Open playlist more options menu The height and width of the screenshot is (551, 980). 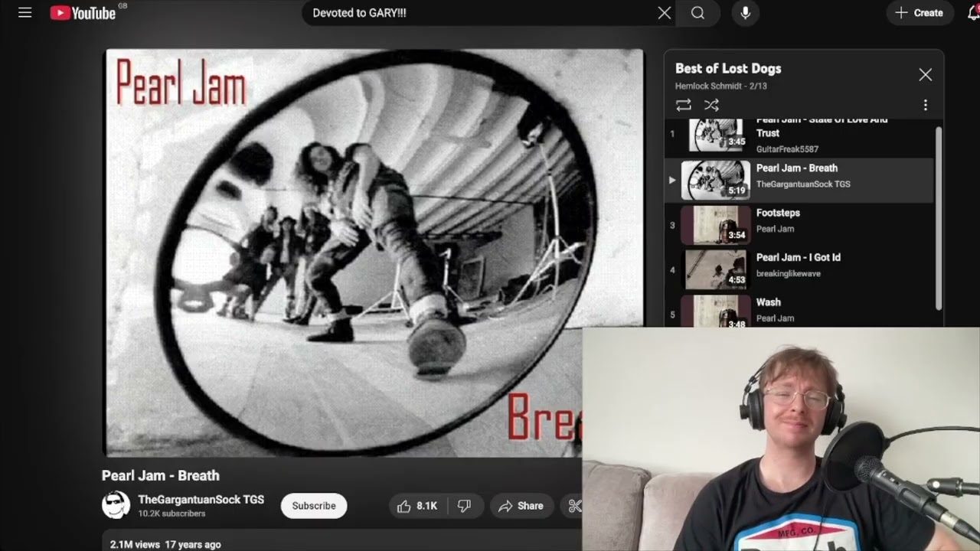(925, 105)
